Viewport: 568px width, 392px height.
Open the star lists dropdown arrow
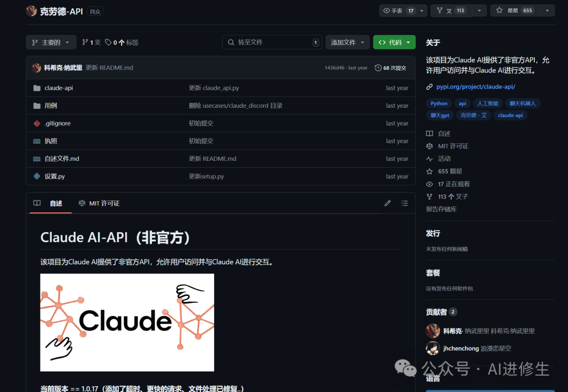tap(547, 11)
